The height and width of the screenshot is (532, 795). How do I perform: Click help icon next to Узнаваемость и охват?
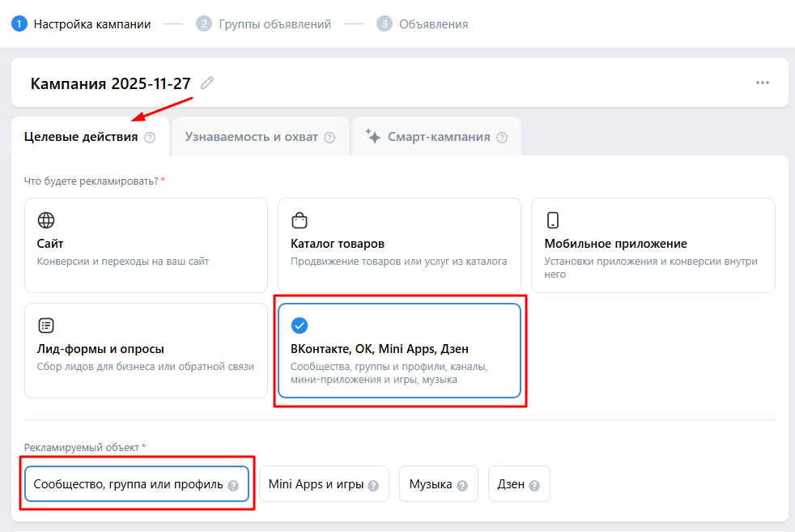pyautogui.click(x=329, y=138)
